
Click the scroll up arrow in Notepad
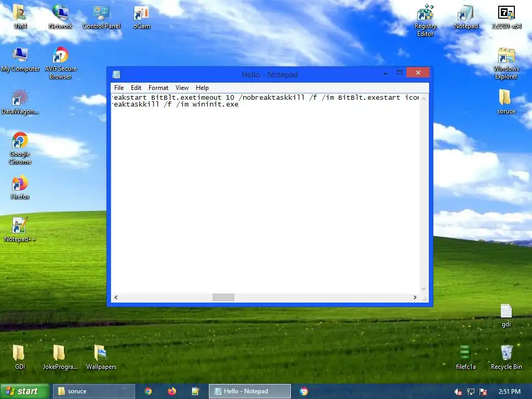[x=424, y=98]
